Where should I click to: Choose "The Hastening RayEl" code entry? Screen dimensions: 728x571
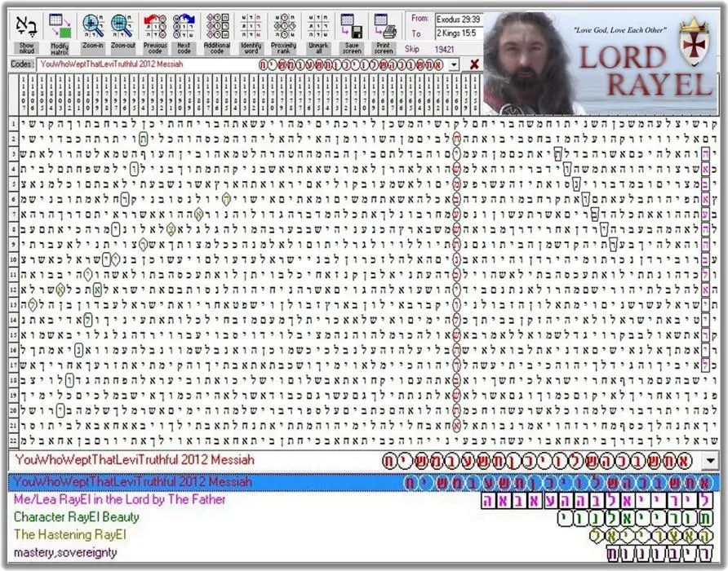[363, 535]
